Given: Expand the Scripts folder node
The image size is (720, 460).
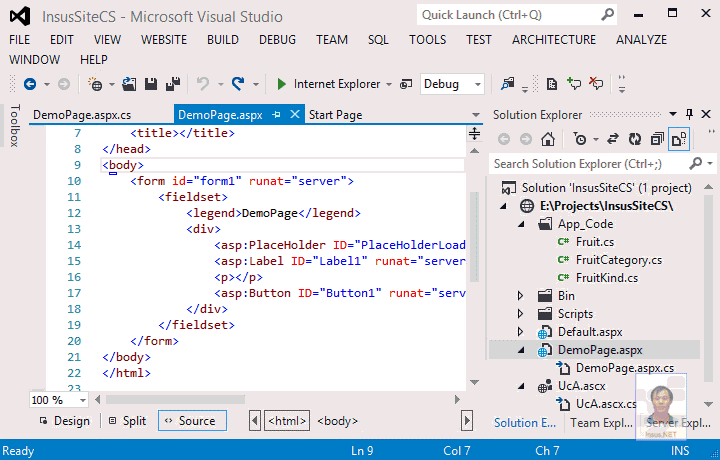Looking at the screenshot, I should pos(520,314).
